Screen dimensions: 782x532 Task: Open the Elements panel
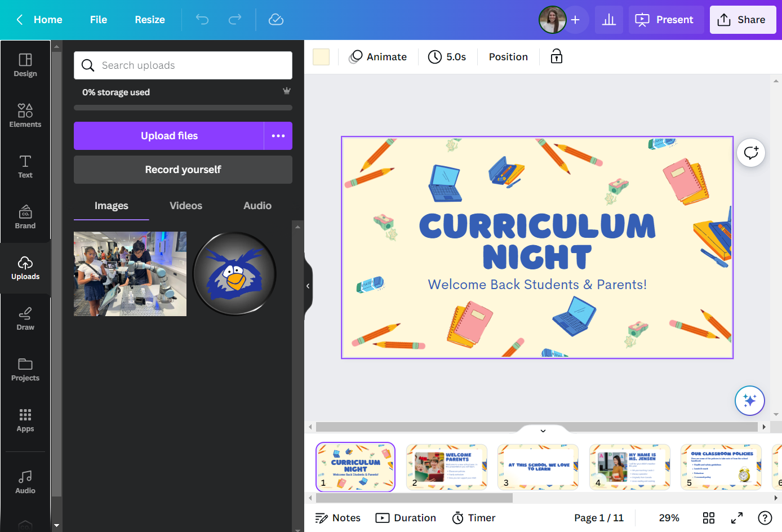25,116
